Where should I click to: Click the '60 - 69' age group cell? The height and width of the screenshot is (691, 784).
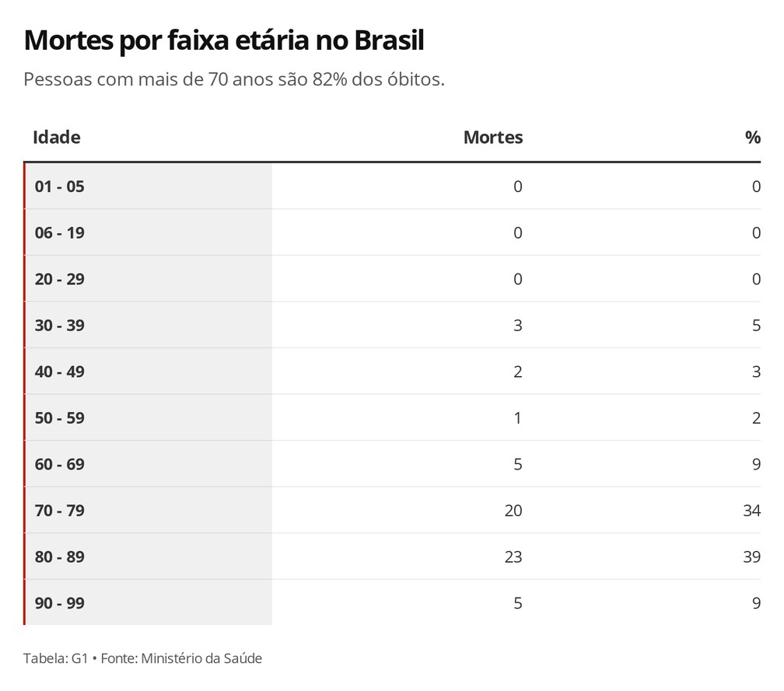tap(59, 464)
